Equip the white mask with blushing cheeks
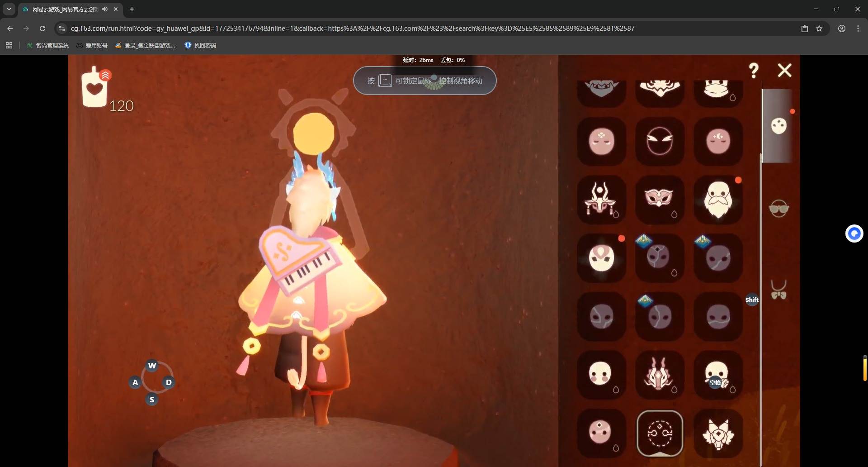Image resolution: width=868 pixels, height=467 pixels. click(x=601, y=375)
